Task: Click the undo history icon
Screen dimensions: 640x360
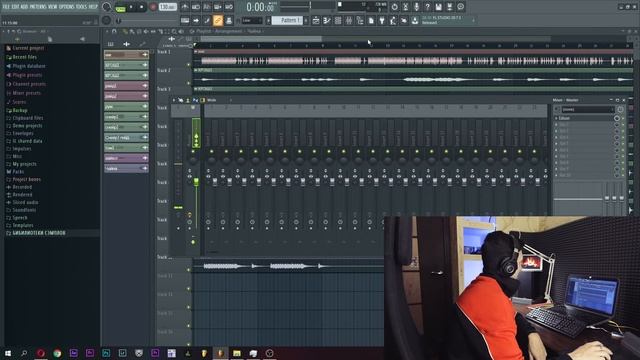Action: pos(394,7)
